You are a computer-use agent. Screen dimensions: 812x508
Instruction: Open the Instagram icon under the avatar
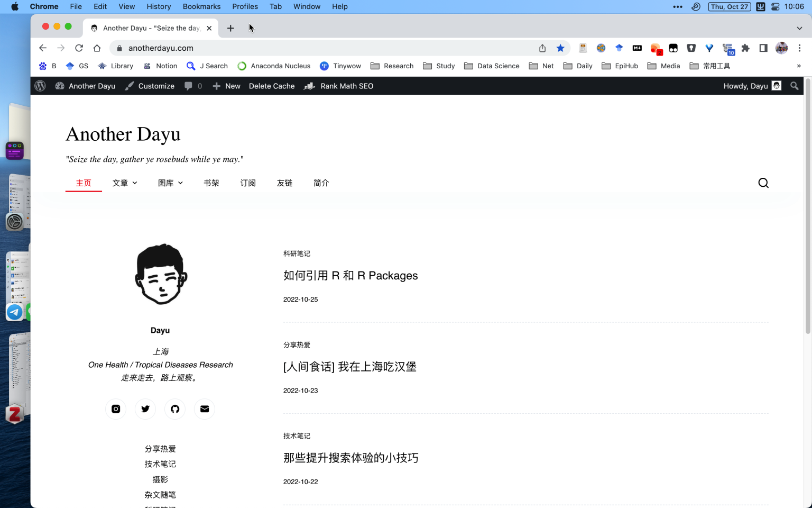(116, 409)
